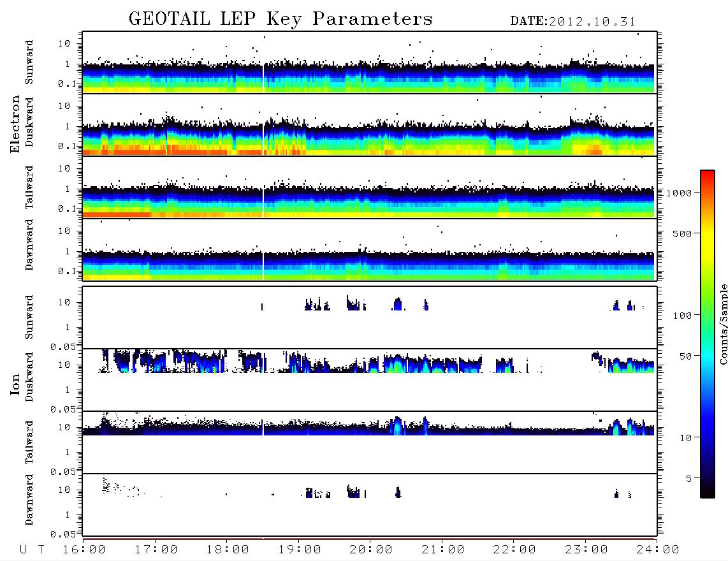
Task: Click the Ion Dawnward spectrogram panel
Action: click(370, 505)
